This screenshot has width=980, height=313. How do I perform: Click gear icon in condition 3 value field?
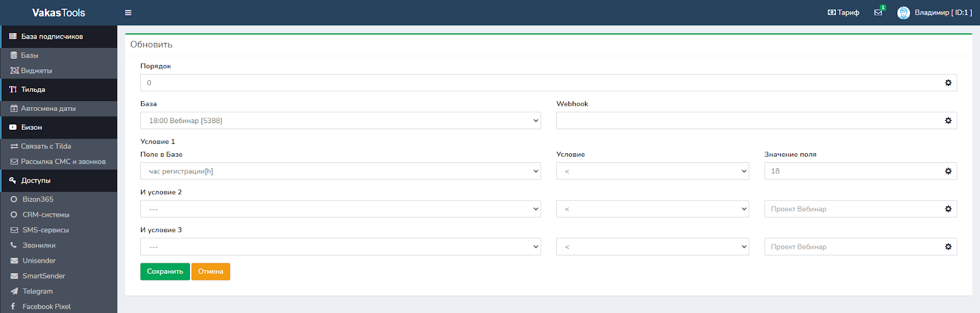[x=948, y=247]
